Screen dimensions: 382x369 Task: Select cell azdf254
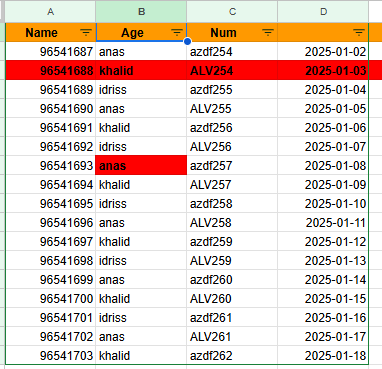[232, 52]
